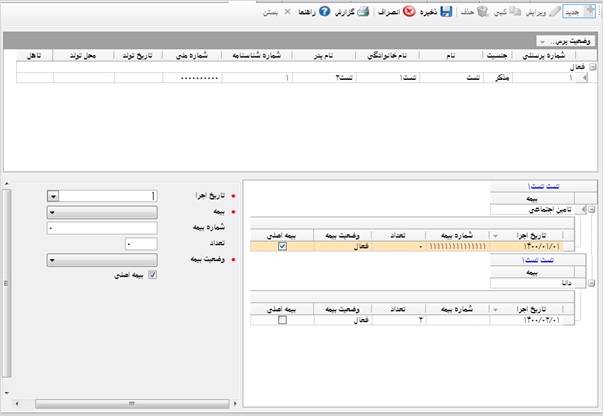The height and width of the screenshot is (416, 603).
Task: Sort by شماره شناسنامه column header
Action: [257, 55]
